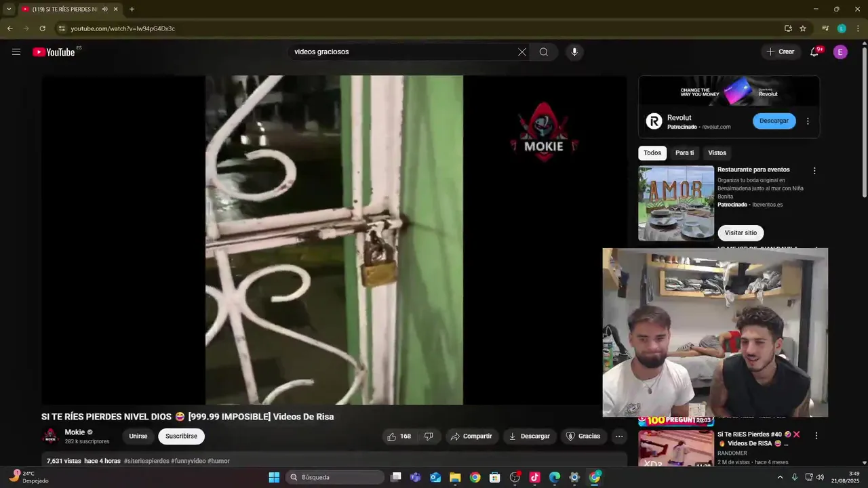Bookmark this page with the star
Image resolution: width=868 pixels, height=488 pixels.
(x=803, y=28)
